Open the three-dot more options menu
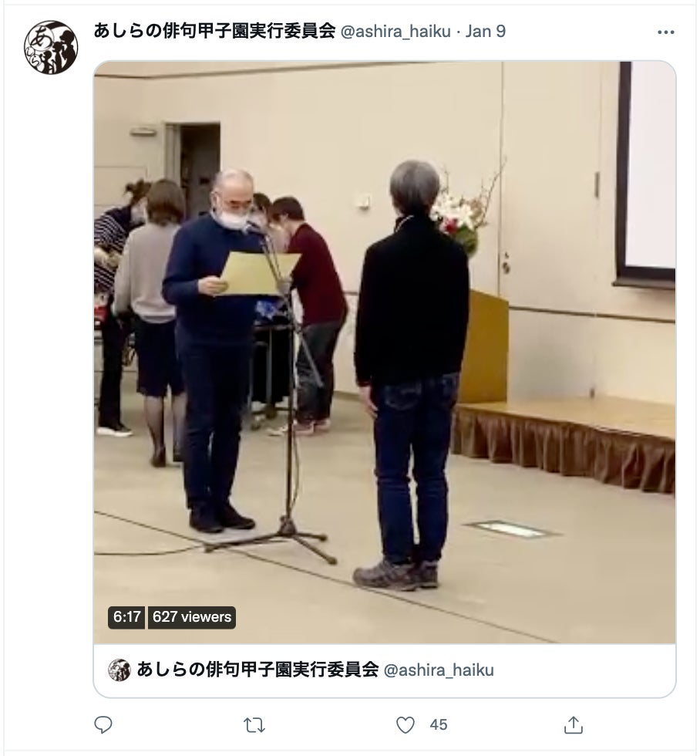The image size is (700, 756). 665,32
